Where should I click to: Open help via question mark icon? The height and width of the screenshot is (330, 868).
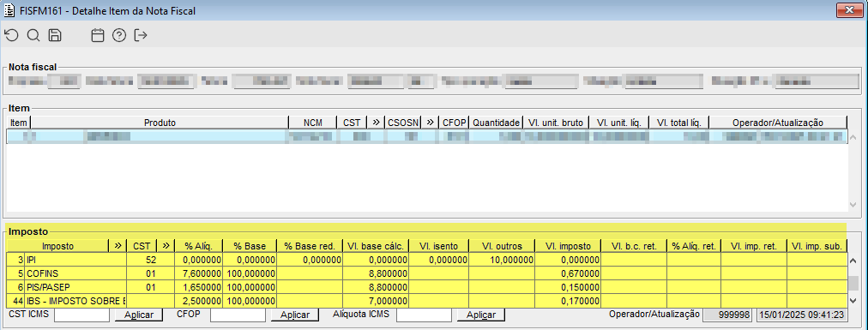119,36
